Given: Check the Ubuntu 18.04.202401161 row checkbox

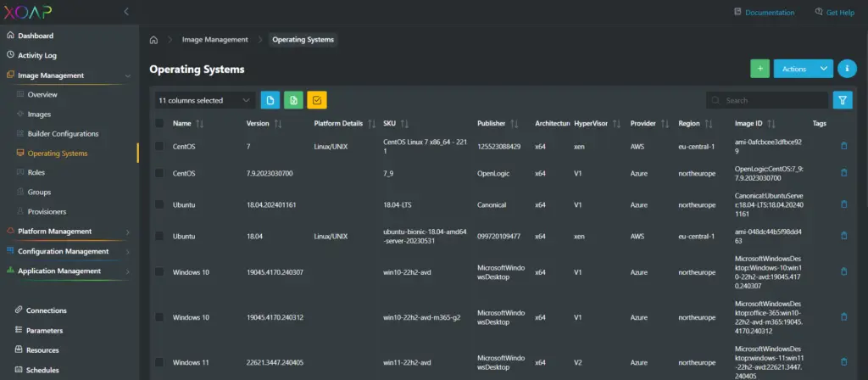Looking at the screenshot, I should (x=159, y=204).
